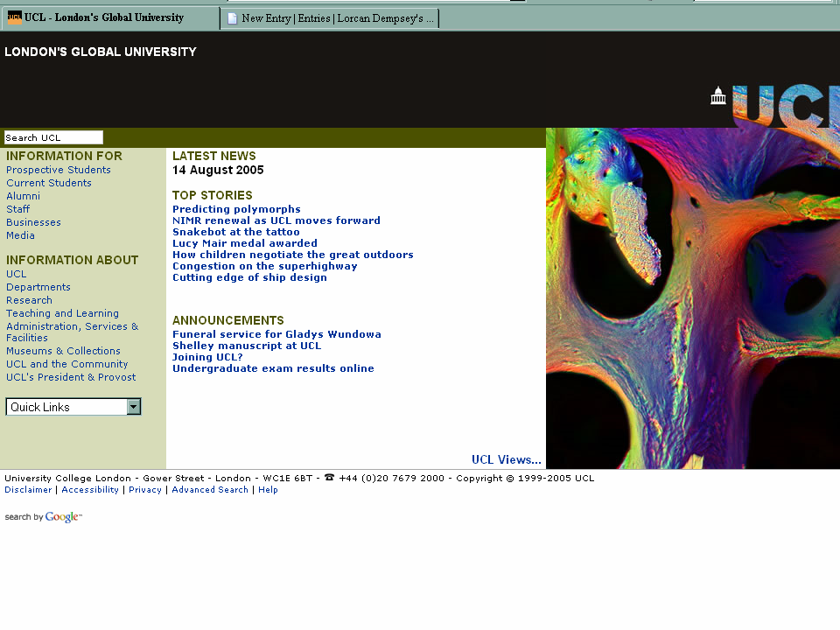Click the Latest News heading
This screenshot has width=840, height=630.
[213, 156]
